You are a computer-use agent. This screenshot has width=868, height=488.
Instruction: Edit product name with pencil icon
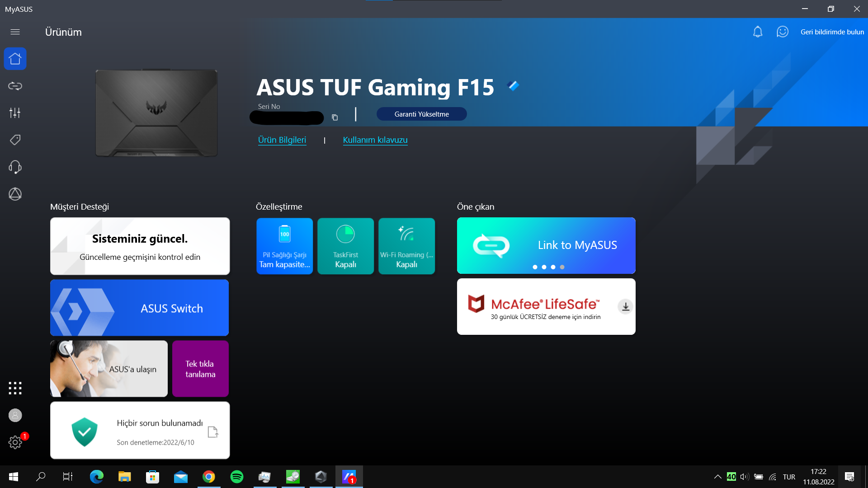pyautogui.click(x=514, y=85)
